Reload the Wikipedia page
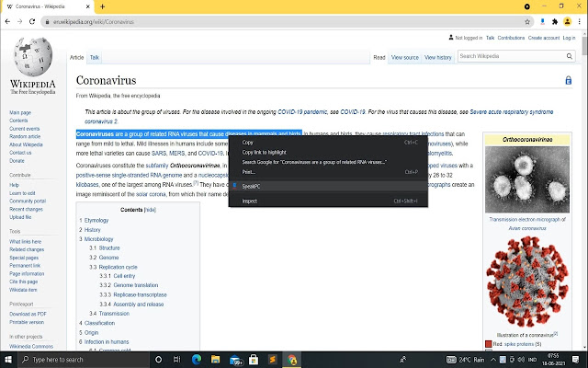This screenshot has width=588, height=368. (x=32, y=22)
